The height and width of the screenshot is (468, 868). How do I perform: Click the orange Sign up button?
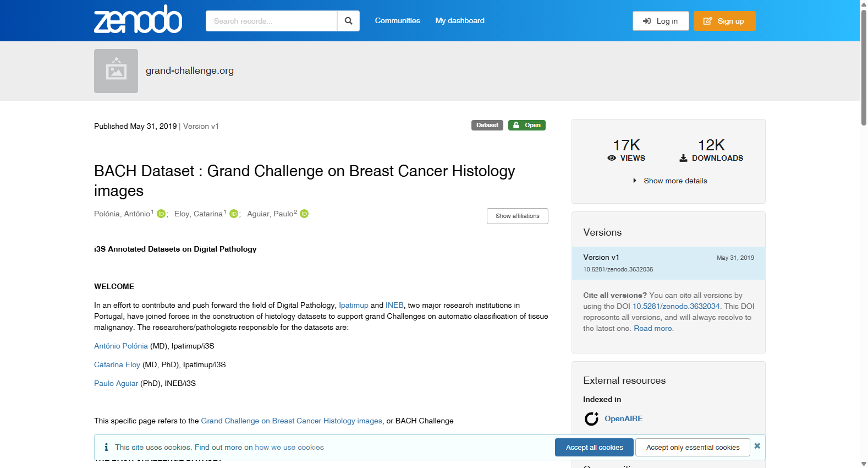(x=724, y=21)
